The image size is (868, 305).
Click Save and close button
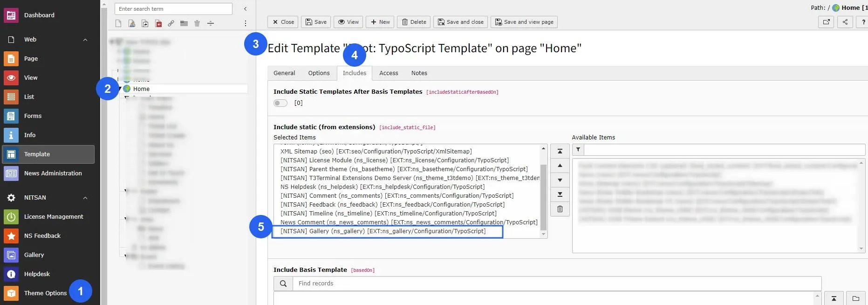(x=460, y=22)
